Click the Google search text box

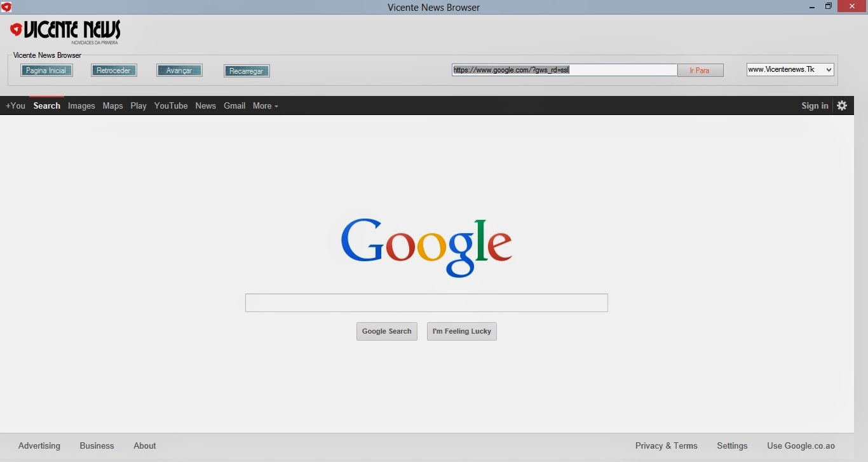pos(426,302)
